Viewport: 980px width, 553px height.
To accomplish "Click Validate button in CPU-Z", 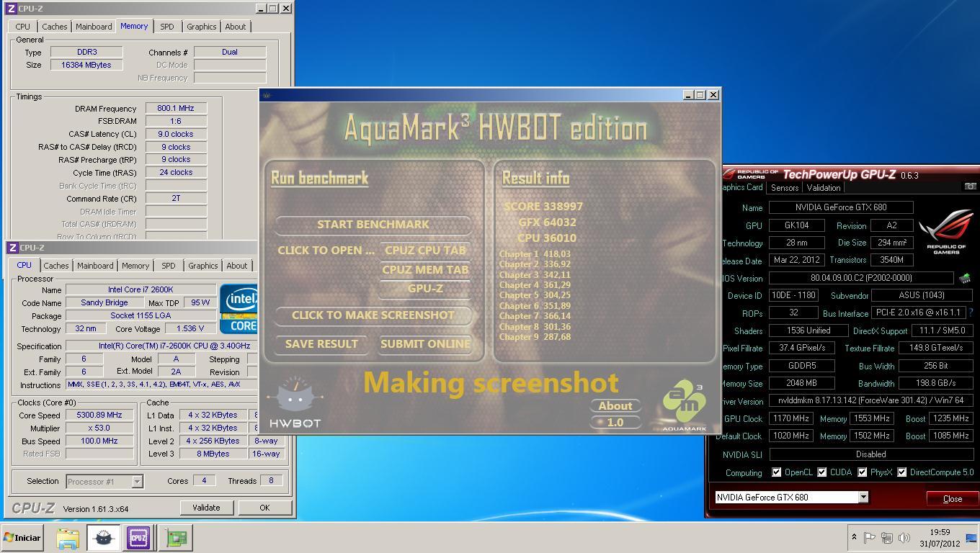I will click(206, 508).
